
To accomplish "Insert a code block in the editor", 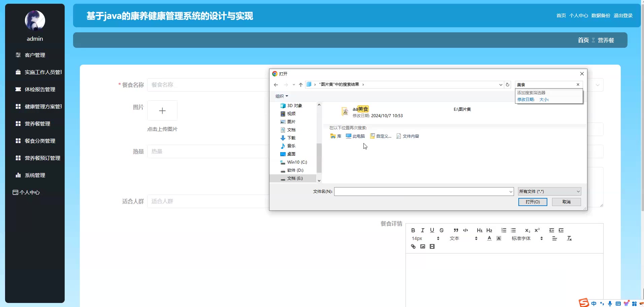I will click(465, 230).
